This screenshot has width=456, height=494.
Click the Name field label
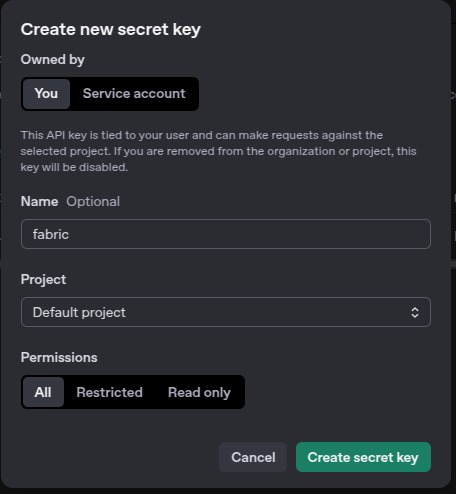[39, 201]
